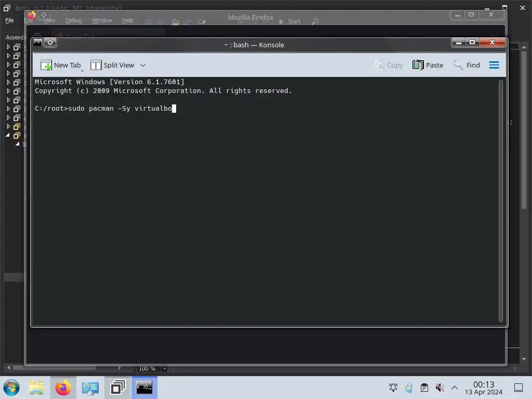The height and width of the screenshot is (399, 532).
Task: Toggle the Konsole on-all-desktops pin icon
Action: 50,43
